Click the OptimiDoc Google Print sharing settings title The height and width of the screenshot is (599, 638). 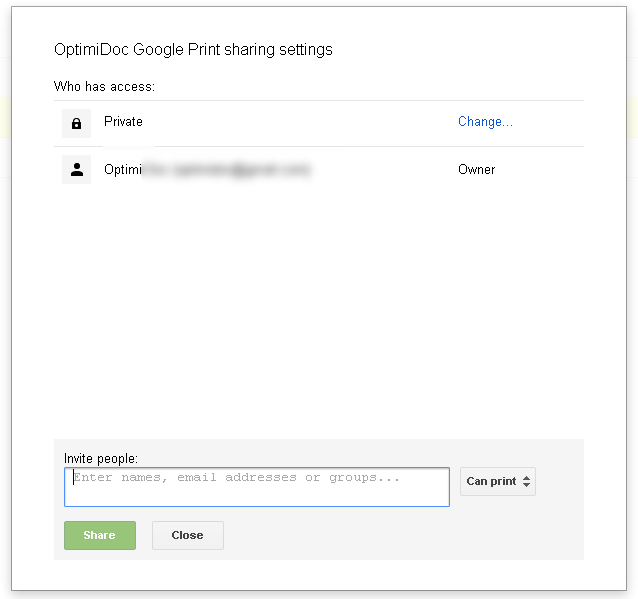193,49
